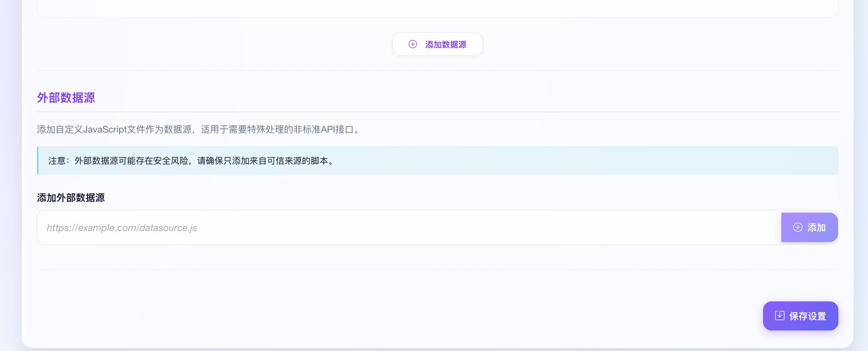868x351 pixels.
Task: Click the empty card at the top
Action: point(438,8)
